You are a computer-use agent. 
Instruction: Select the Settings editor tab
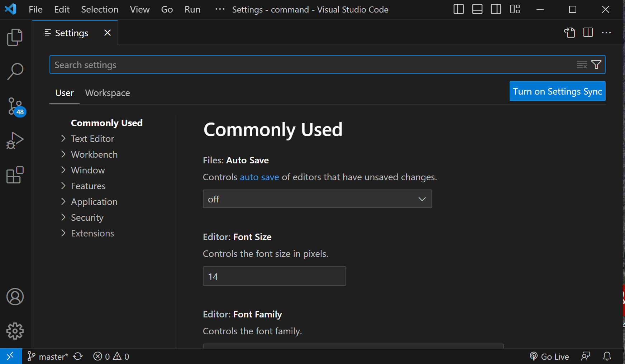(x=75, y=33)
